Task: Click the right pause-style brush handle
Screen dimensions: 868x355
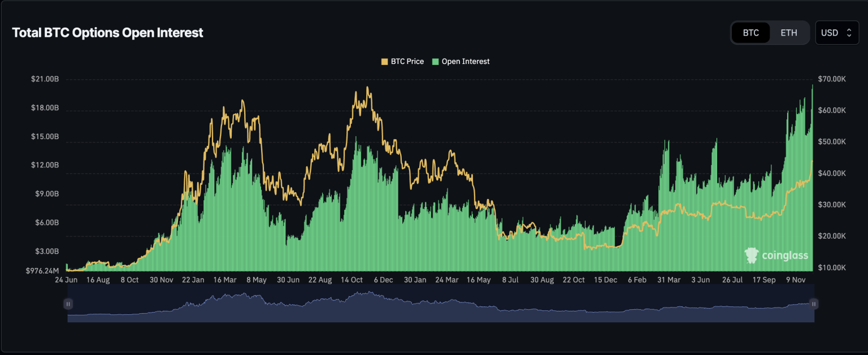Action: (x=814, y=304)
